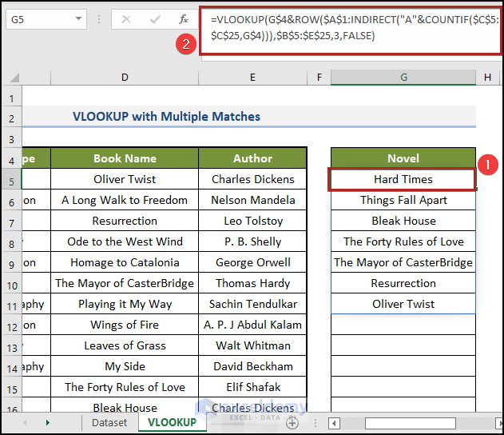
Task: Select row 5 header
Action: coord(11,182)
